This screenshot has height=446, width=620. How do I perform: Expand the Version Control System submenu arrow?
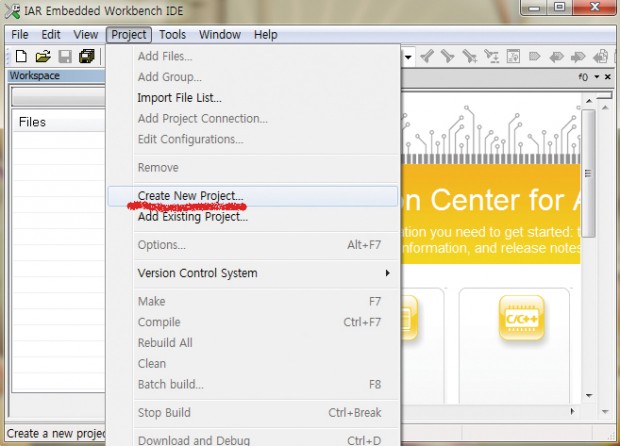pos(388,273)
